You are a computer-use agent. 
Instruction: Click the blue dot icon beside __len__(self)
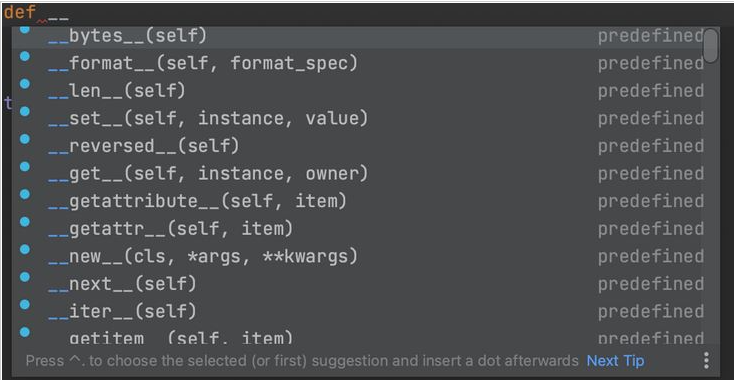pyautogui.click(x=24, y=84)
